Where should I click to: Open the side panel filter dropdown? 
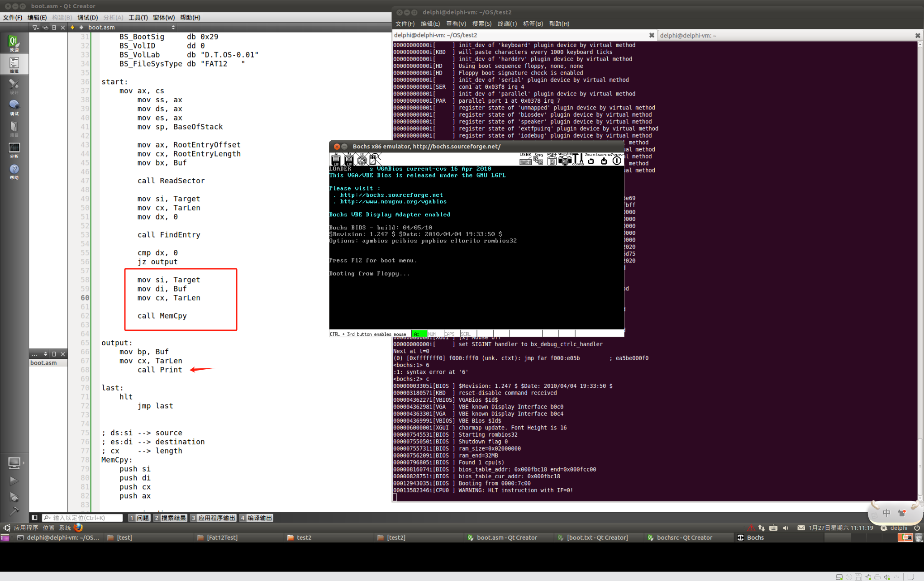(35, 28)
